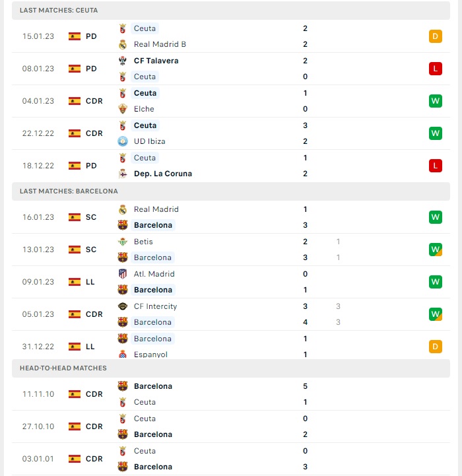The image size is (462, 476).
Task: Open the Dep. La Coruna team link
Action: [x=163, y=174]
